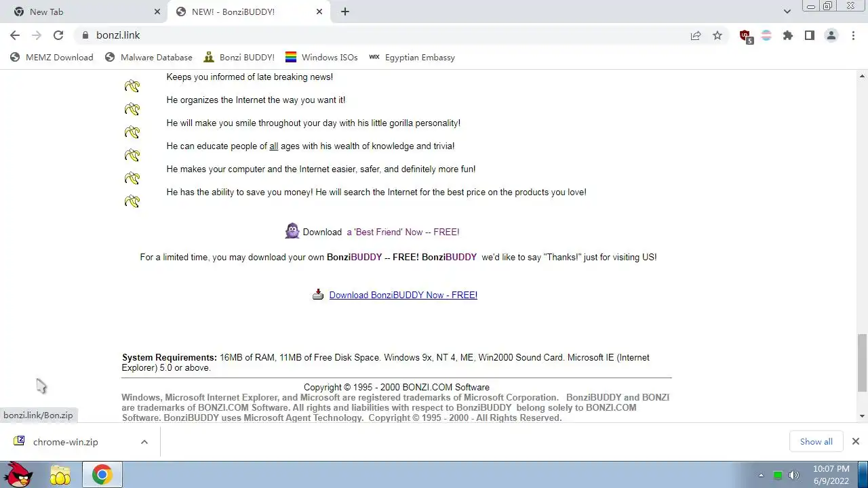Click the browser Back arrow
This screenshot has height=488, width=868.
[15, 35]
